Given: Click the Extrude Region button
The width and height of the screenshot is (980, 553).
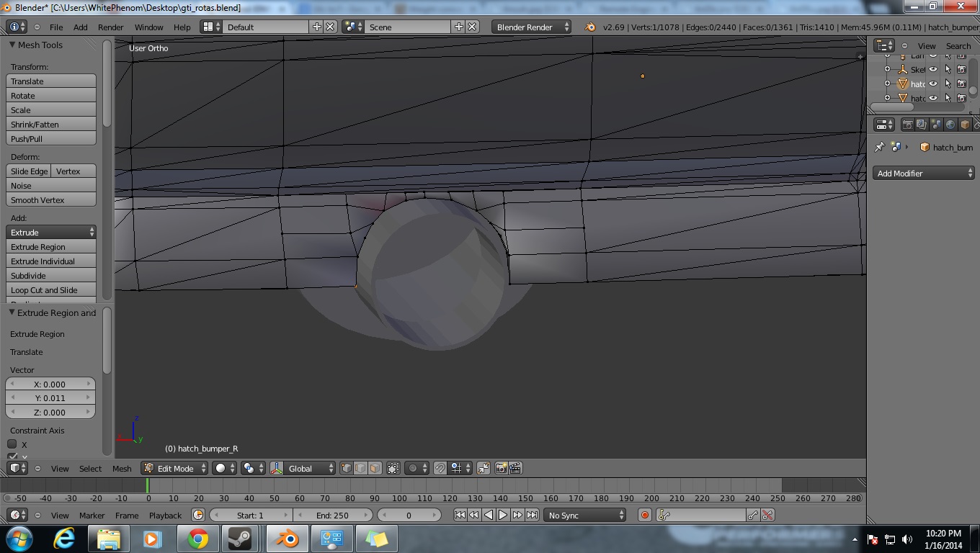Looking at the screenshot, I should 51,247.
